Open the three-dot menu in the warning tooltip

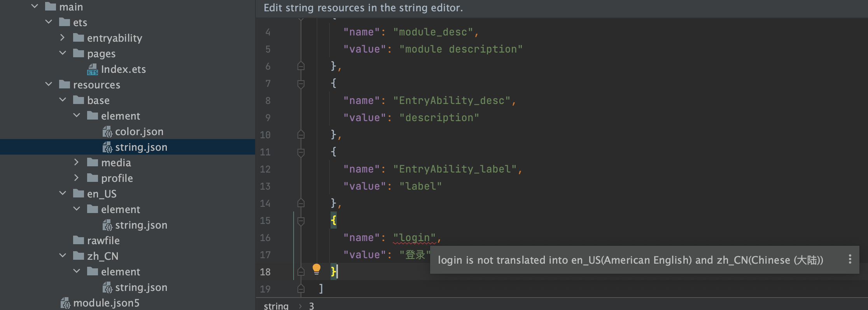click(850, 259)
